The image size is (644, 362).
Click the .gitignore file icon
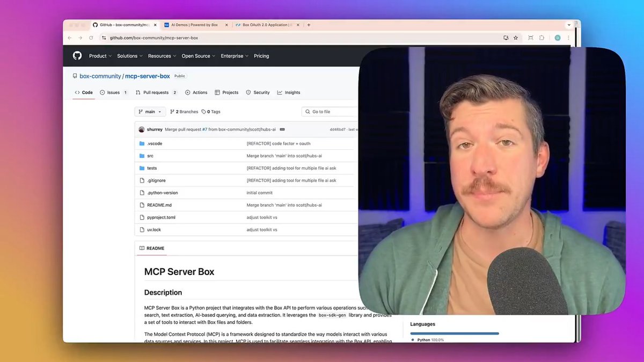(x=142, y=180)
